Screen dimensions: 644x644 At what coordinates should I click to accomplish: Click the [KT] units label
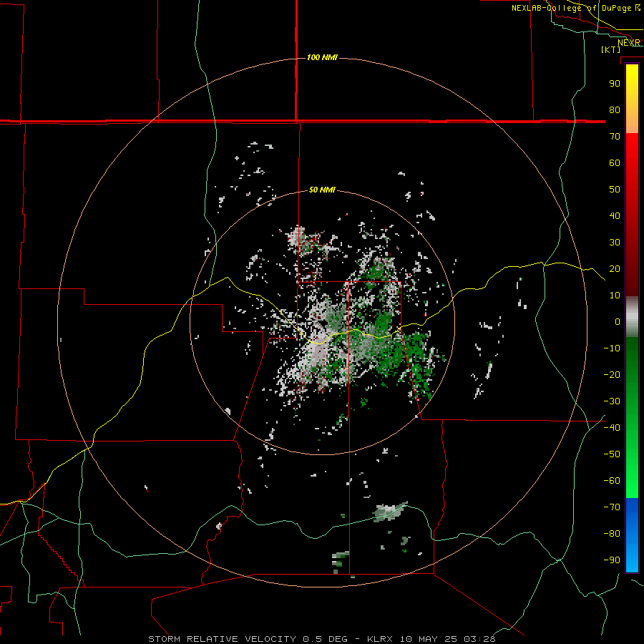pyautogui.click(x=611, y=49)
